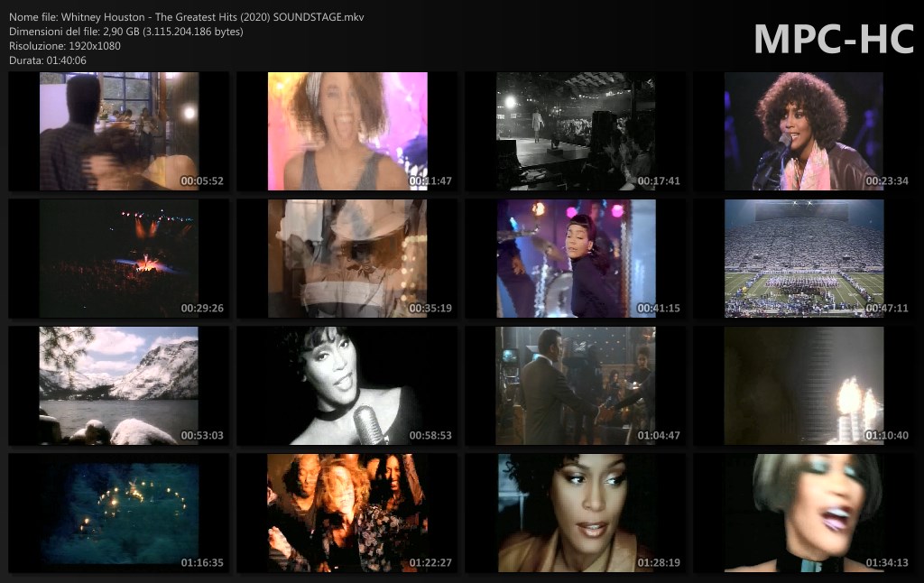Select the candle lights thumbnail at 01:10:40
Viewport: 924px width, 583px height.
803,385
